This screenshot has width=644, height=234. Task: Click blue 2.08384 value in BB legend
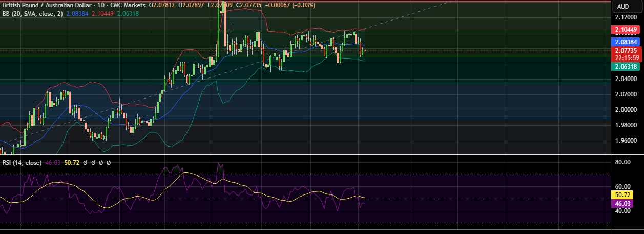(77, 14)
